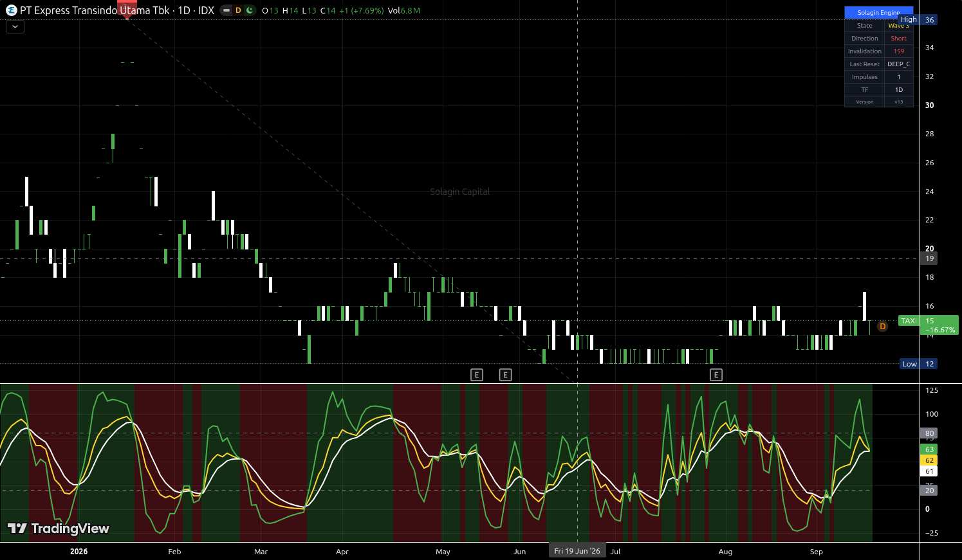962x560 pixels.
Task: Click the 2026 year label on time axis
Action: (79, 552)
